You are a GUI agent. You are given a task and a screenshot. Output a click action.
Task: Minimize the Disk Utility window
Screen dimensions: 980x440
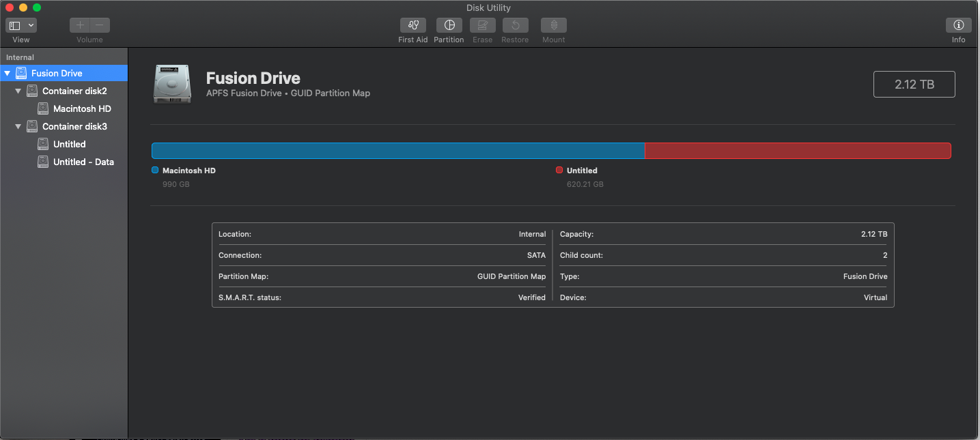(23, 8)
